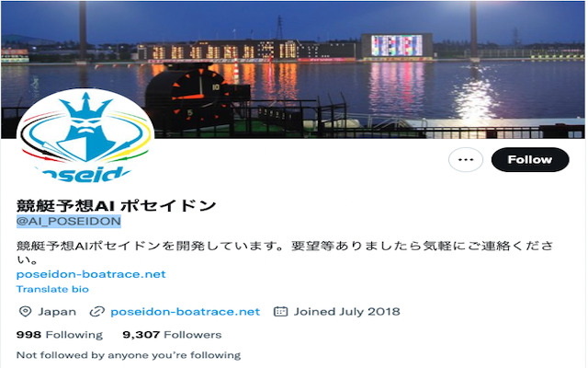Viewport: 588px width, 368px height.
Task: Click the Japanese bio description text
Action: (285, 253)
